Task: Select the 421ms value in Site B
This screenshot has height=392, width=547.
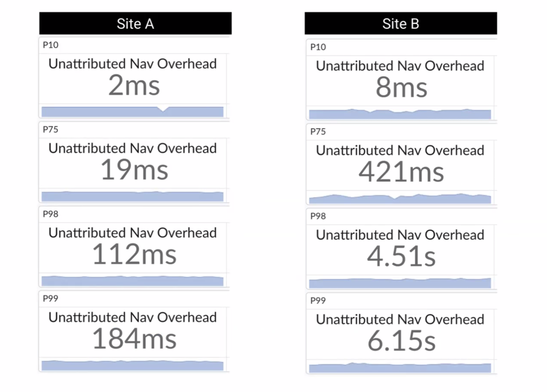Action: pyautogui.click(x=401, y=172)
